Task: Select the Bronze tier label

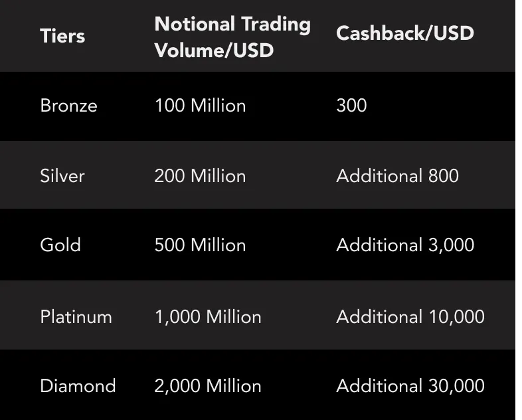Action: pos(68,106)
